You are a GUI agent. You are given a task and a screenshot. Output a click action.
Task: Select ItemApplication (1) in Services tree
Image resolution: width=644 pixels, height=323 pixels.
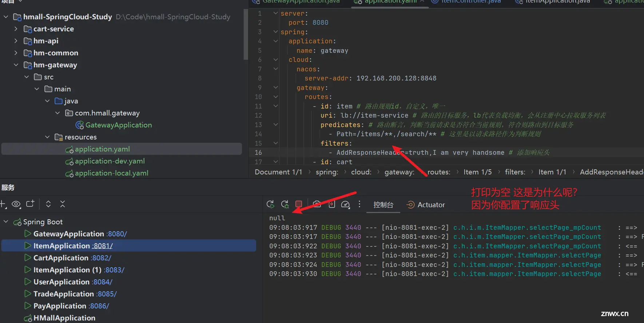click(x=67, y=270)
